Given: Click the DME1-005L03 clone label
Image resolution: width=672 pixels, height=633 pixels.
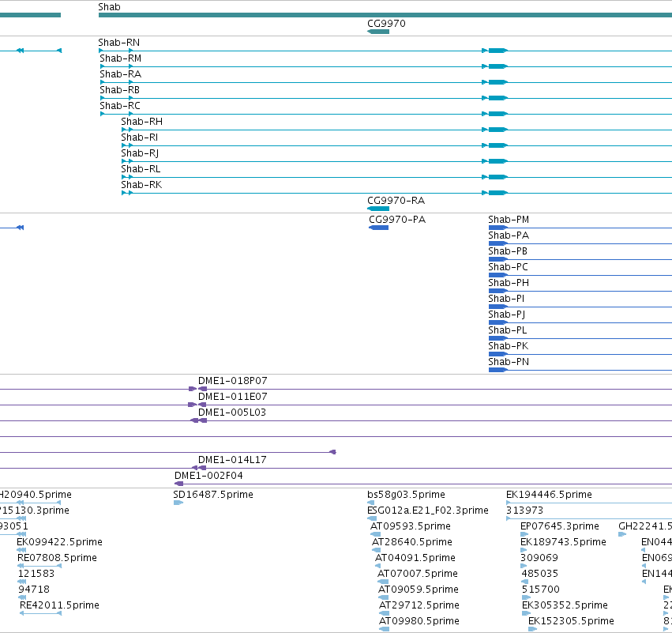Looking at the screenshot, I should [x=232, y=413].
